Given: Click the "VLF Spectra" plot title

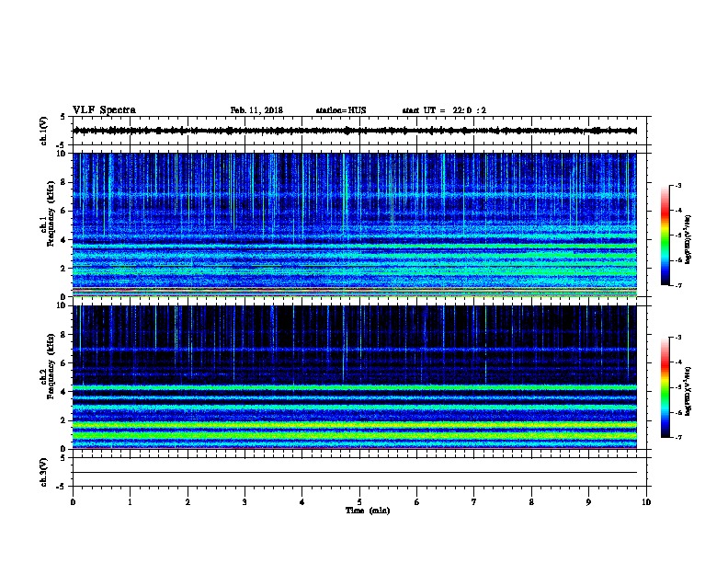Looking at the screenshot, I should click(104, 110).
